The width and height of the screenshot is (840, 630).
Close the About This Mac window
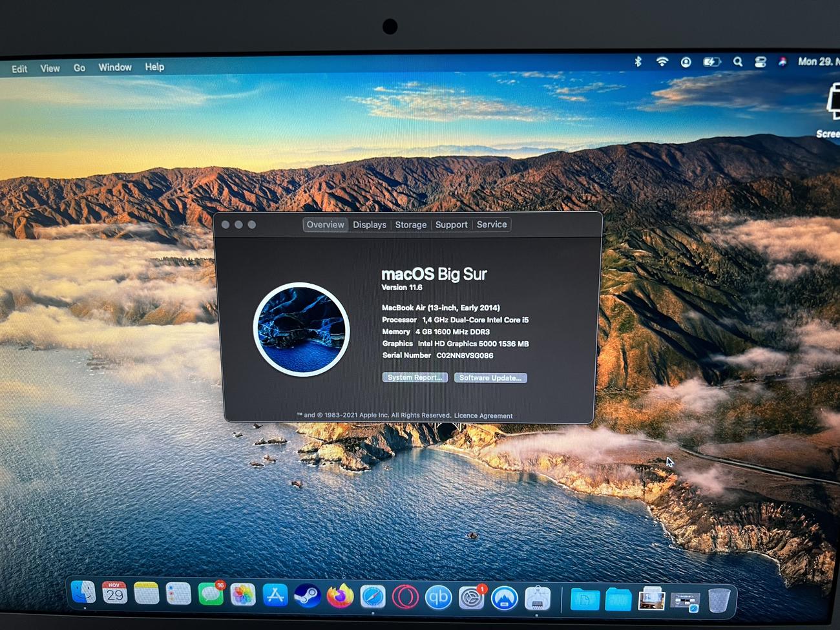point(226,225)
